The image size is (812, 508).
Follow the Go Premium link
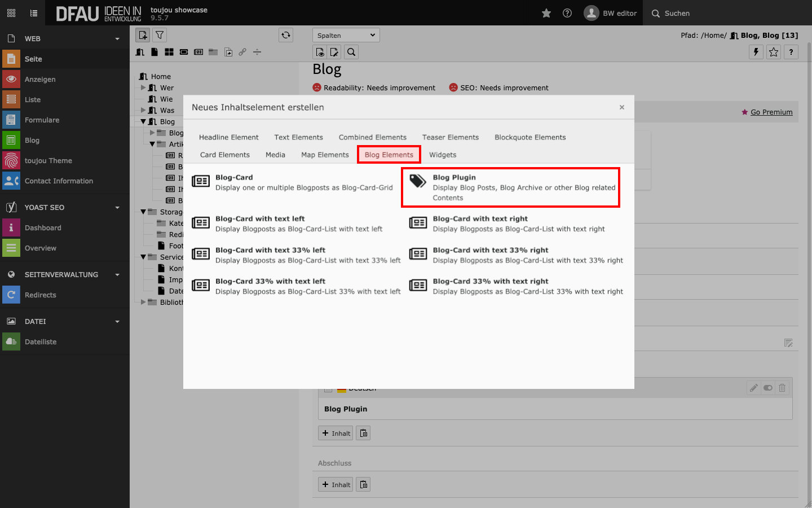pos(771,112)
